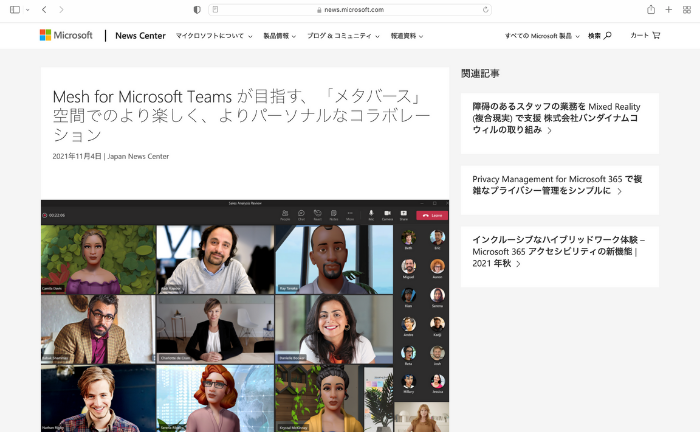Screen dimensions: 700x432
Task: Add a new tab with the plus icon
Action: 668,9
